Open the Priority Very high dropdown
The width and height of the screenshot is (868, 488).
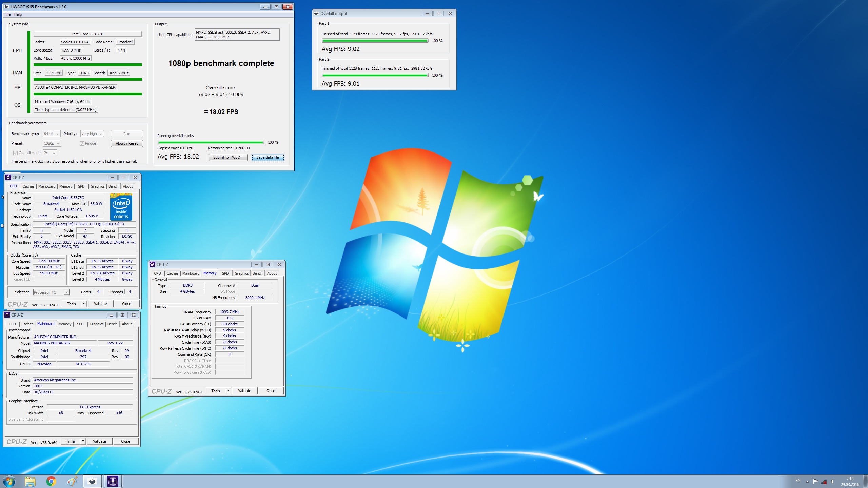point(92,134)
